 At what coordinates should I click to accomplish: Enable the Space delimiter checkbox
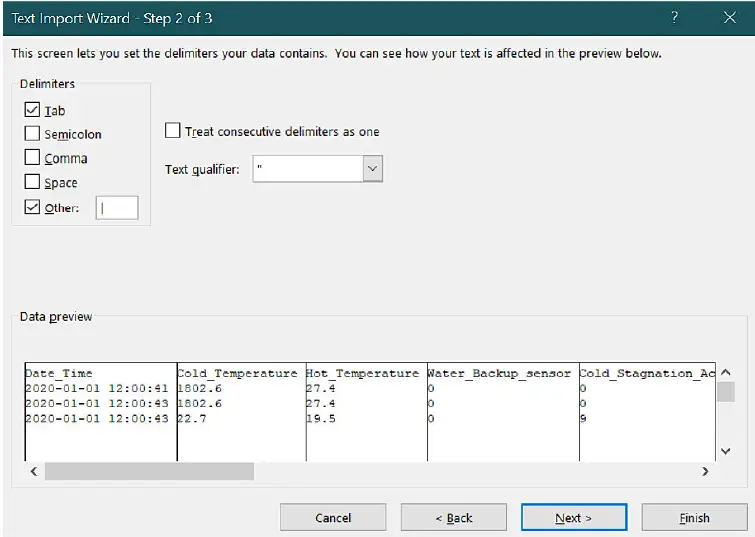(32, 182)
